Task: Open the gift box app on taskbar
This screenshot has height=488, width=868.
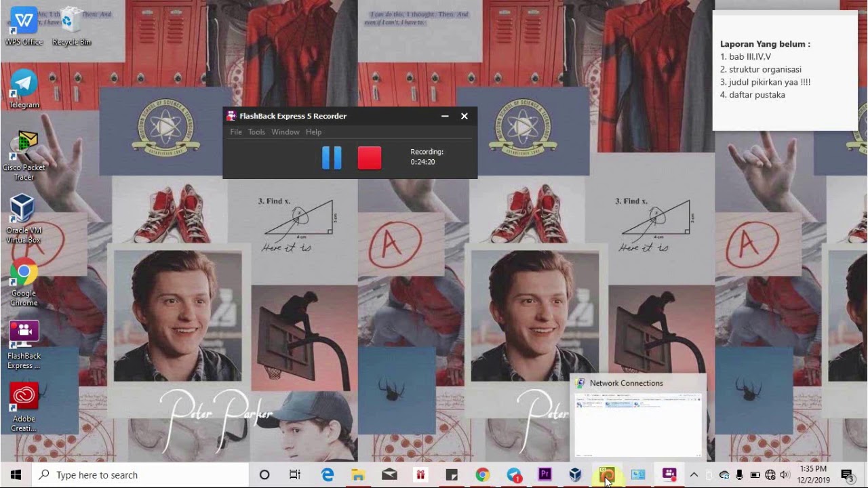Action: click(x=420, y=474)
